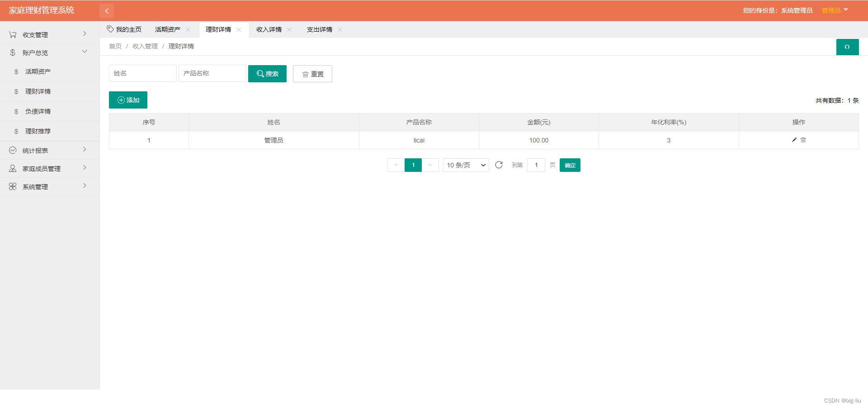This screenshot has height=408, width=868.
Task: Open the 管理员 user dropdown
Action: point(835,10)
